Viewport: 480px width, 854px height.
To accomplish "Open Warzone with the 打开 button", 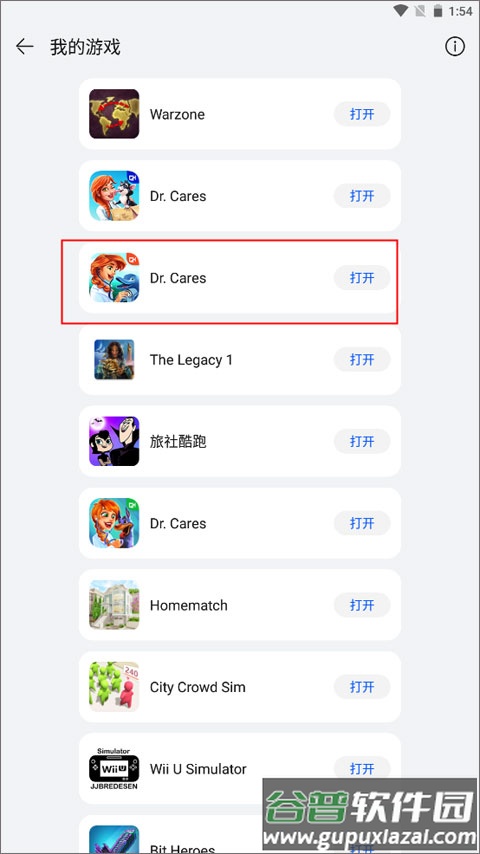I will 362,114.
